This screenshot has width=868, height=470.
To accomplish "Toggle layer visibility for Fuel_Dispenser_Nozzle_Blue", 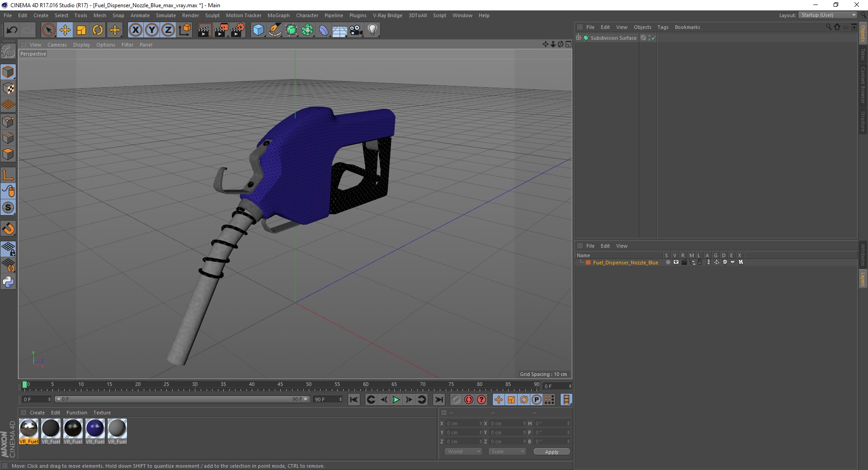I will 676,263.
